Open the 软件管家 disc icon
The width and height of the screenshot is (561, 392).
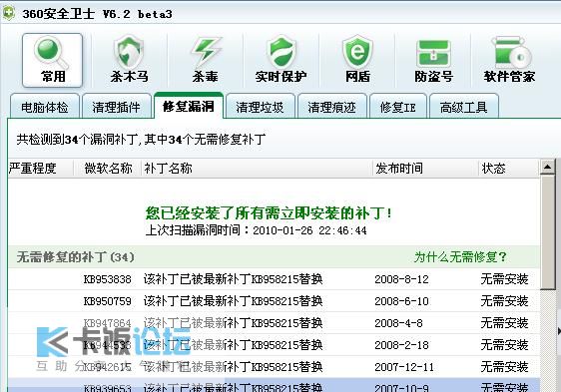click(509, 60)
